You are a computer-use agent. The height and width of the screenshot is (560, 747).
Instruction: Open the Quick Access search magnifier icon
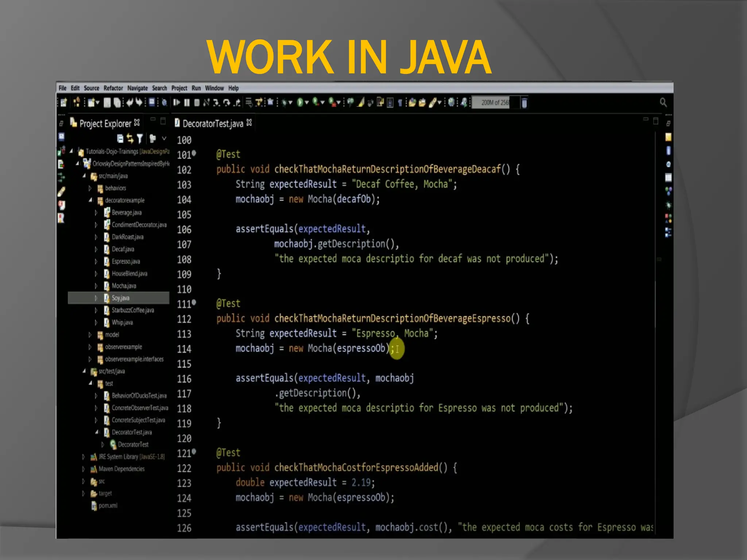(x=663, y=102)
